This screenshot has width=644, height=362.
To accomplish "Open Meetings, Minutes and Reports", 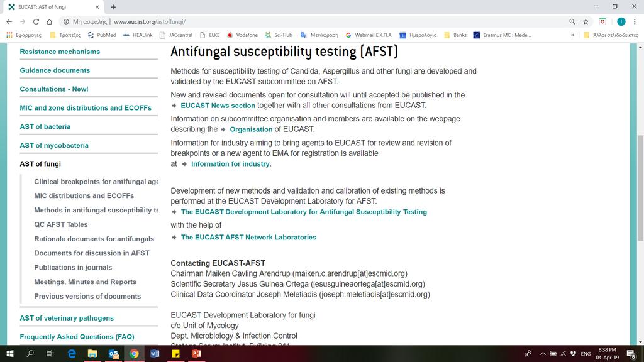I will tap(85, 282).
